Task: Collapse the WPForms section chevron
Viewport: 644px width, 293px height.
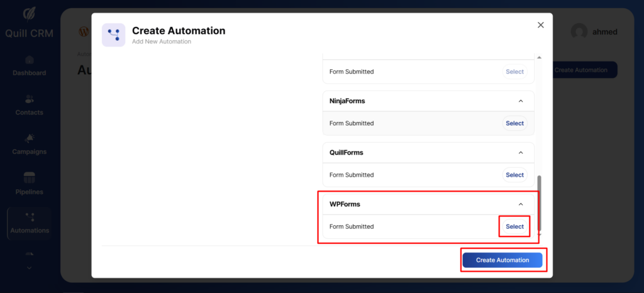Action: pyautogui.click(x=520, y=204)
